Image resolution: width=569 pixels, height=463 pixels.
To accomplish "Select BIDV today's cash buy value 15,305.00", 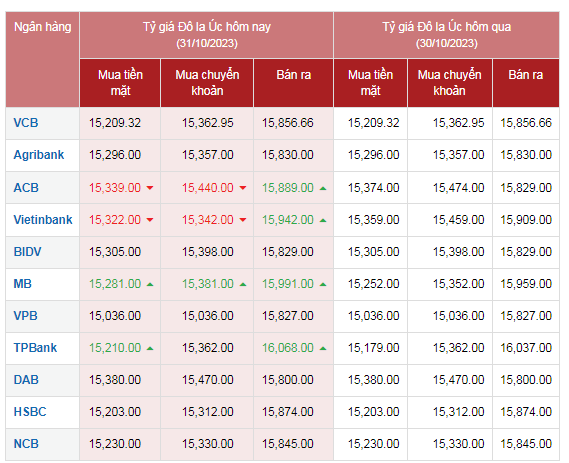I will (115, 251).
